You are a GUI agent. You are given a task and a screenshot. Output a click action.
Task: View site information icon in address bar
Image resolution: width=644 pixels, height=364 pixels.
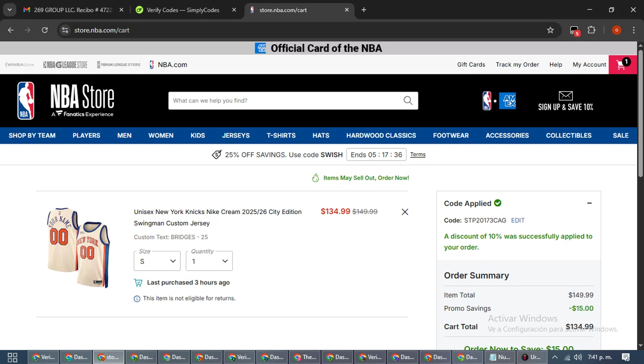(x=65, y=30)
